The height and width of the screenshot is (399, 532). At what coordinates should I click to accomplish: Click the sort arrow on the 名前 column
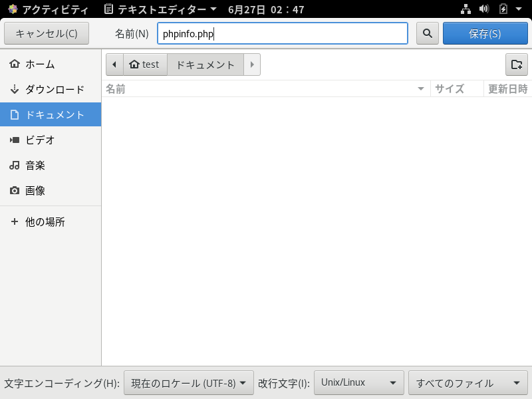click(421, 88)
